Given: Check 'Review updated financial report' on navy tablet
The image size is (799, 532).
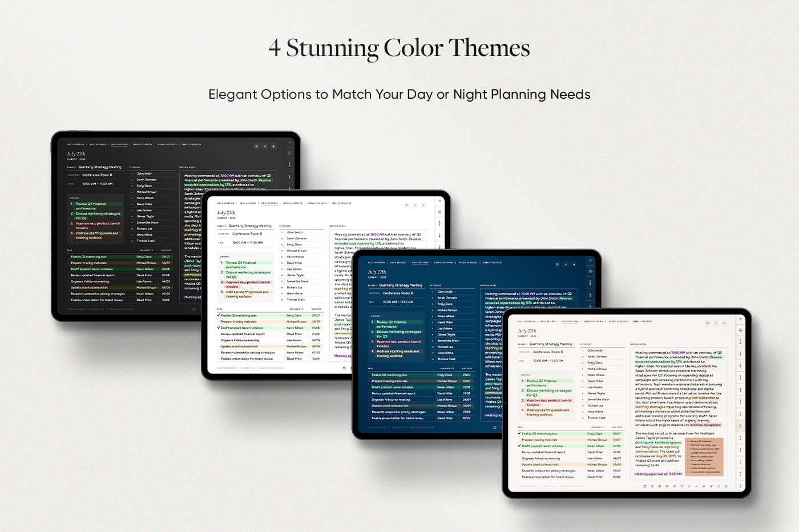Looking at the screenshot, I should pyautogui.click(x=369, y=393).
